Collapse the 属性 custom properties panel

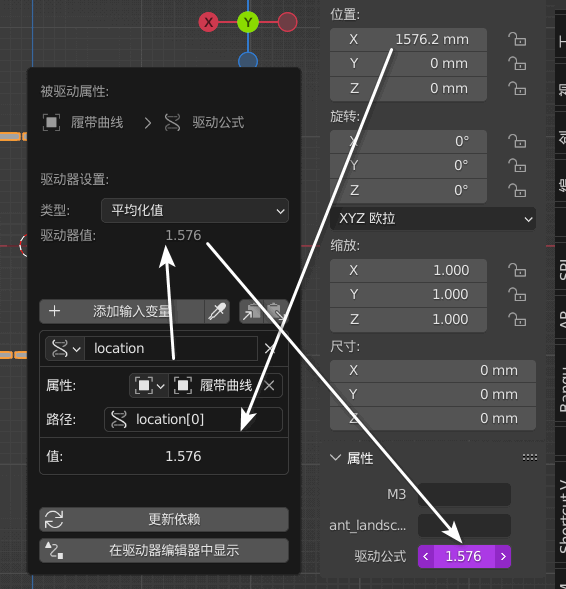[x=352, y=458]
